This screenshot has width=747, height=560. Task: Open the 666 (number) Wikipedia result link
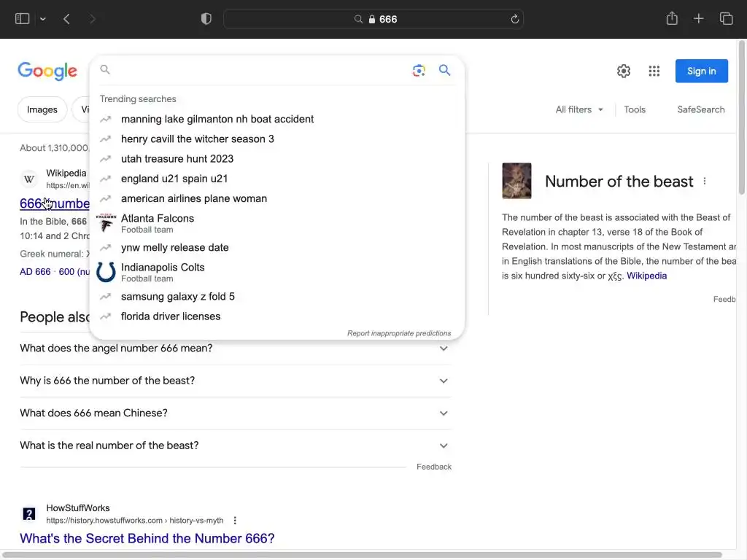[x=54, y=204]
